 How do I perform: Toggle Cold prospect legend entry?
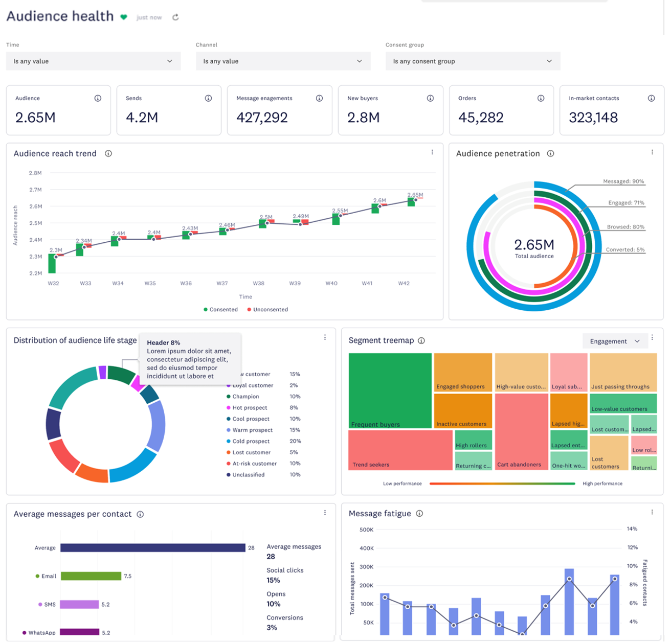(x=250, y=441)
